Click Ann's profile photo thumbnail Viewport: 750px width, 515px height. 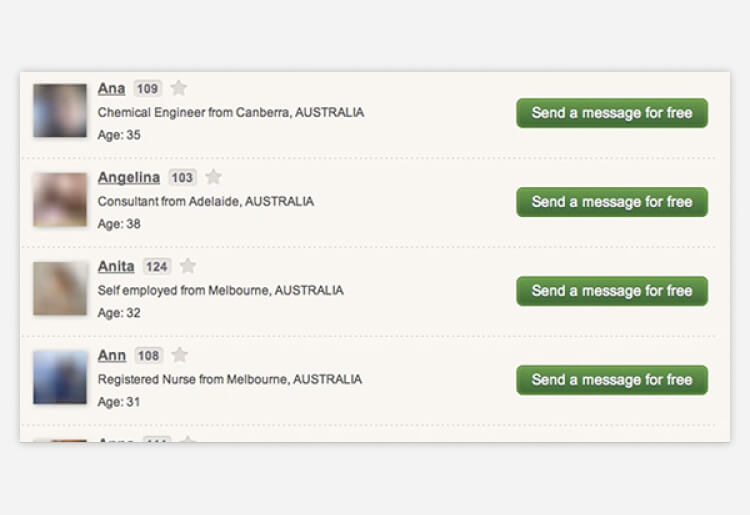[60, 377]
